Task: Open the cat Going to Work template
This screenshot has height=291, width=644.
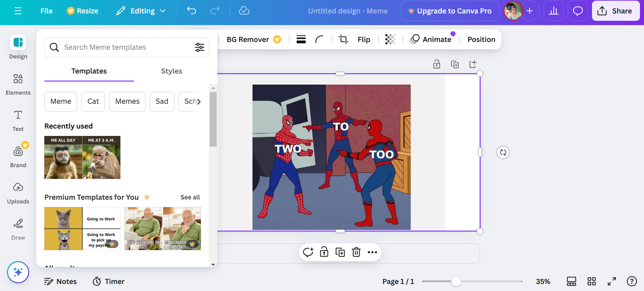Action: pyautogui.click(x=83, y=229)
